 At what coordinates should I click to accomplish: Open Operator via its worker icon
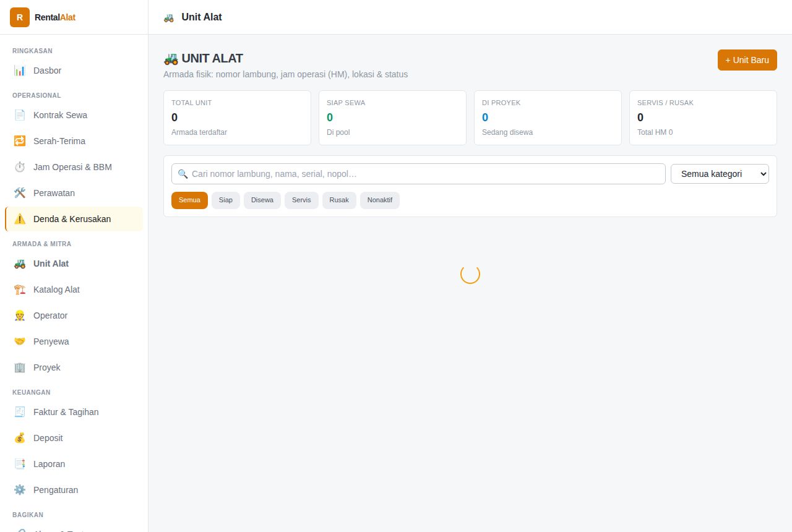(20, 315)
